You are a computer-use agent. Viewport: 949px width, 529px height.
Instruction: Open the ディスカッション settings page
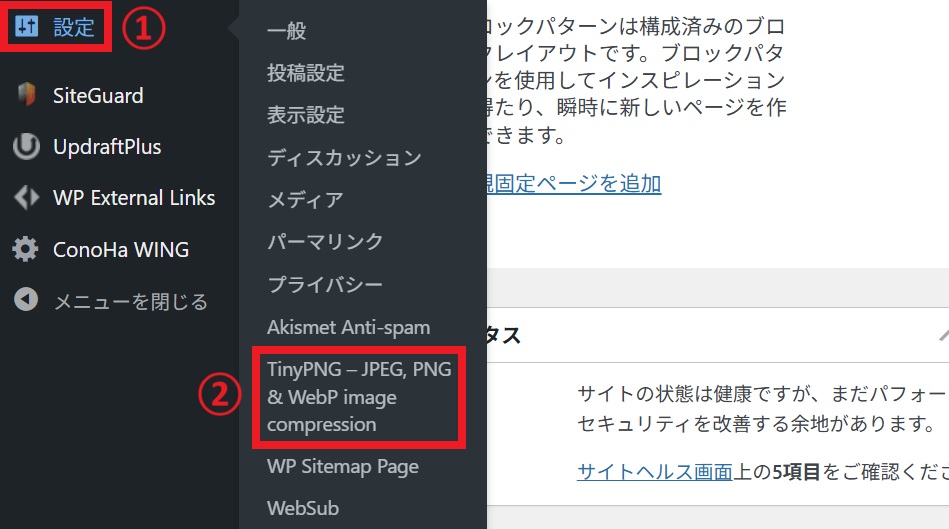pos(344,157)
